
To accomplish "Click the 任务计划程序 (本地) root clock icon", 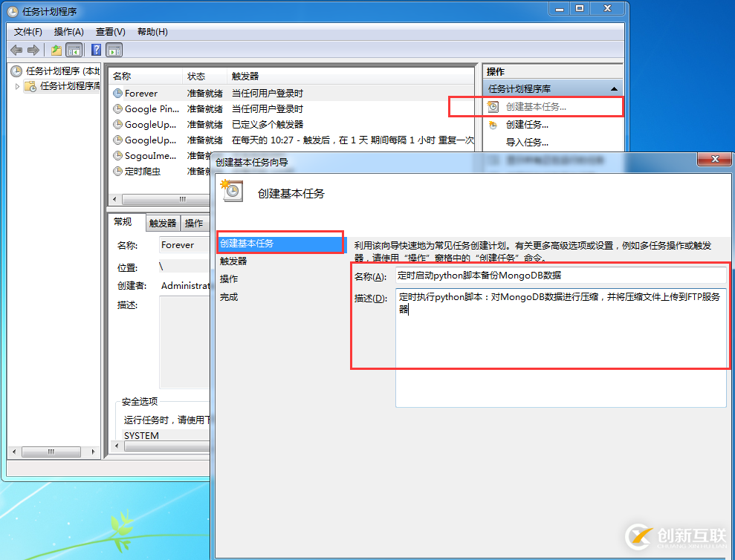I will pos(16,71).
